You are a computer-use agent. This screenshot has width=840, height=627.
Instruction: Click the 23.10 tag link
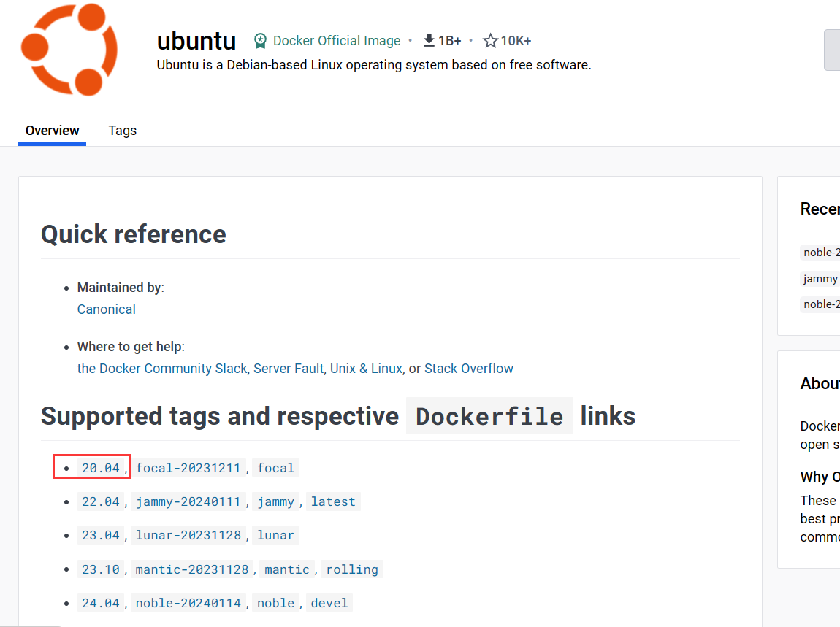tap(101, 569)
